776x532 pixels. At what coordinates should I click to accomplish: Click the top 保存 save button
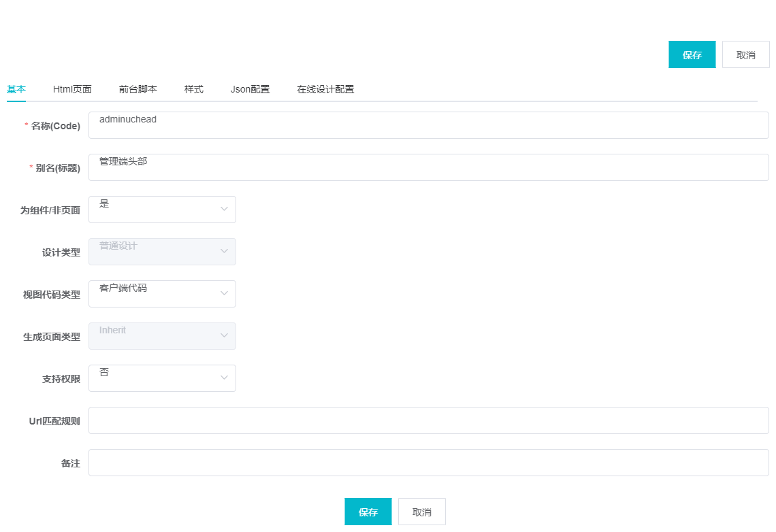[692, 54]
